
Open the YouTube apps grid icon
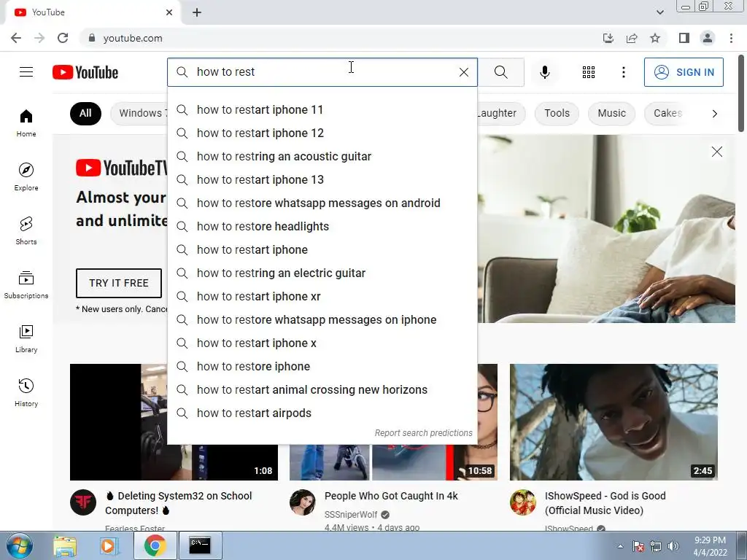[589, 72]
